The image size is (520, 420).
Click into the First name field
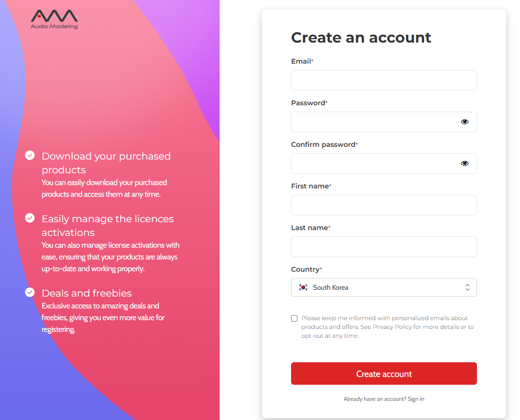click(384, 205)
